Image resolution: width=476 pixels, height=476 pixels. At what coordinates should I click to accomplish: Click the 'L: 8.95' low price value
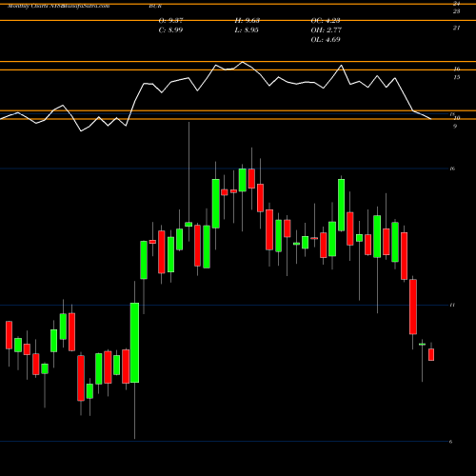(247, 30)
